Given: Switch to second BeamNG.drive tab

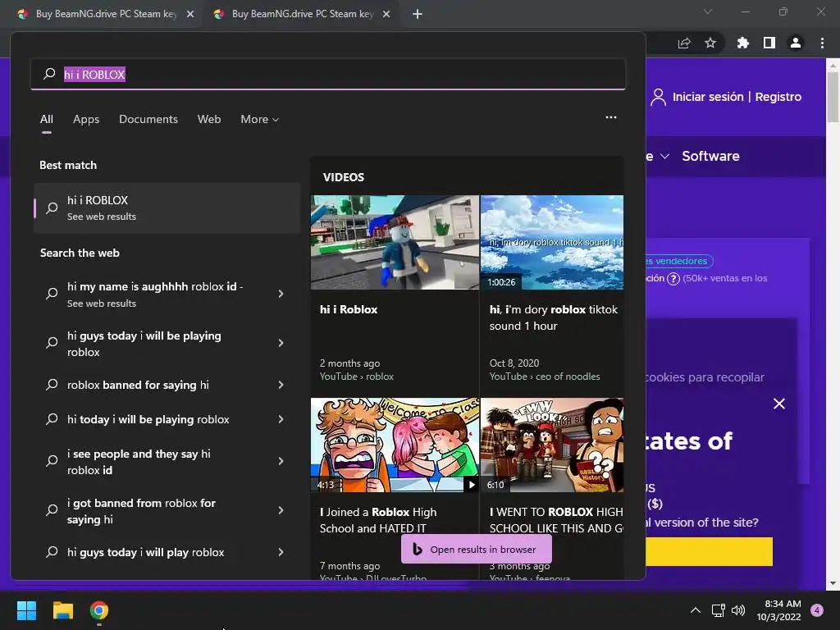Looking at the screenshot, I should pos(300,14).
